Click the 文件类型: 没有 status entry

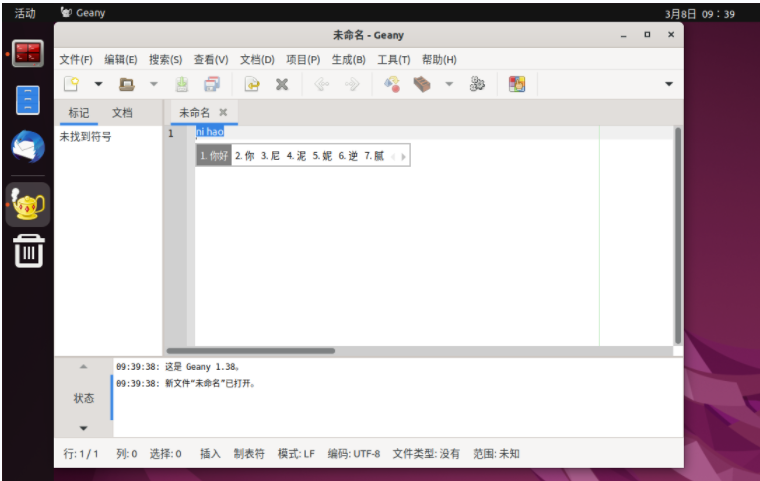[x=426, y=454]
